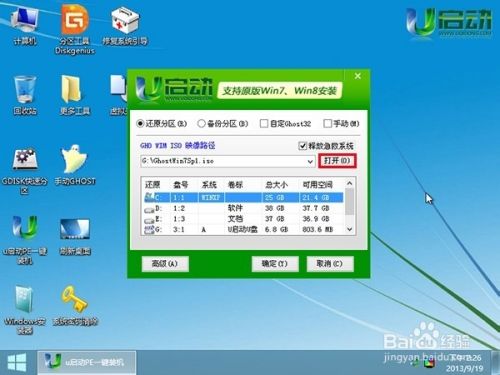Select the 备份分区 radio button
Image resolution: width=500 pixels, height=375 pixels.
coord(201,124)
